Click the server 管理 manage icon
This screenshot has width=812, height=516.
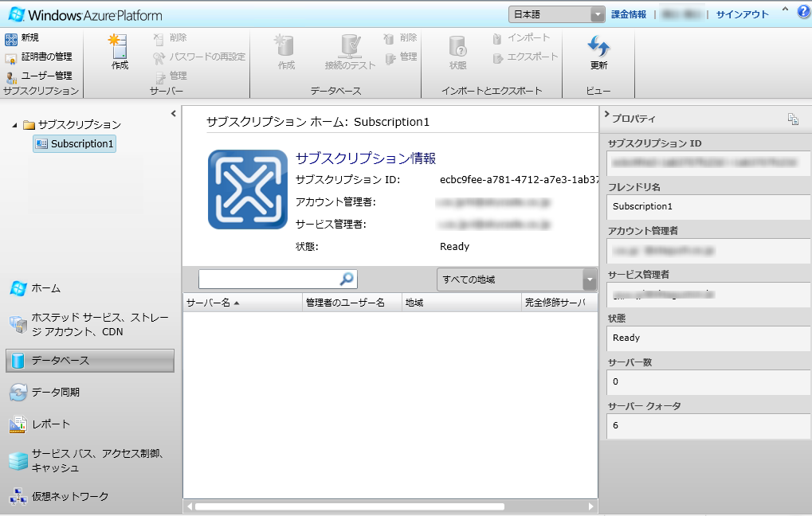(159, 76)
